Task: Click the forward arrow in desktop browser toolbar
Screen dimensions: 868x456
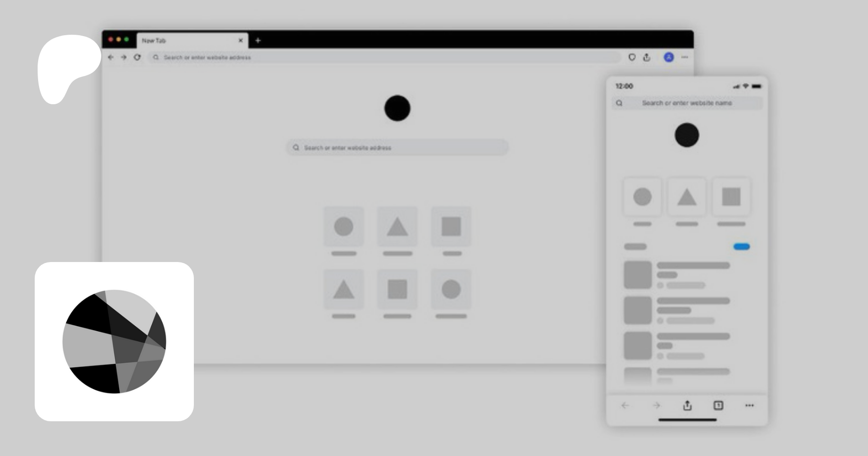Action: pyautogui.click(x=124, y=57)
